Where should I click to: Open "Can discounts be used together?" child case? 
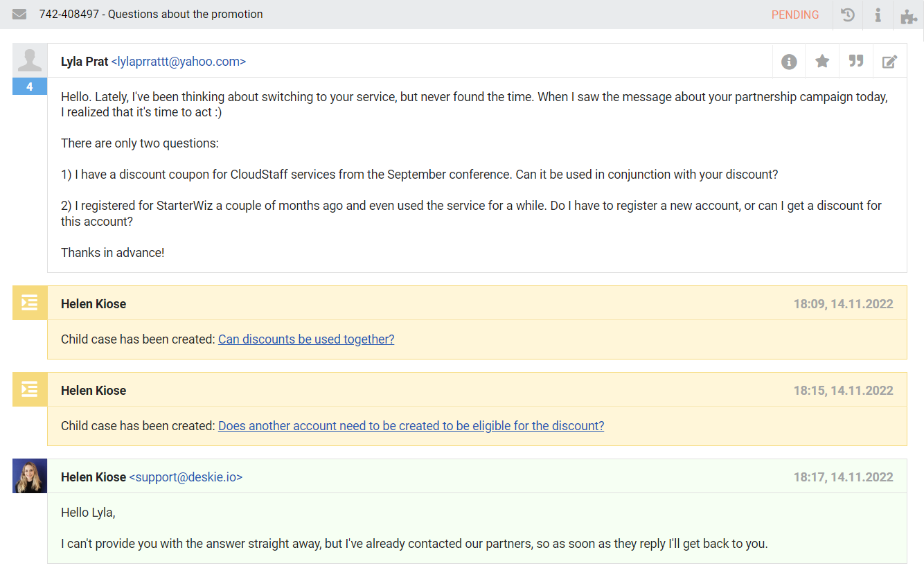pos(306,339)
